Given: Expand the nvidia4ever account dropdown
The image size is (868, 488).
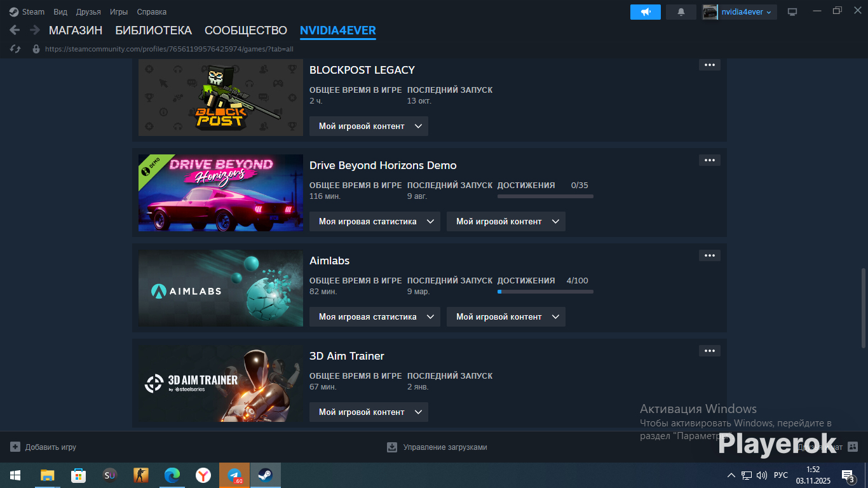Looking at the screenshot, I should [739, 12].
